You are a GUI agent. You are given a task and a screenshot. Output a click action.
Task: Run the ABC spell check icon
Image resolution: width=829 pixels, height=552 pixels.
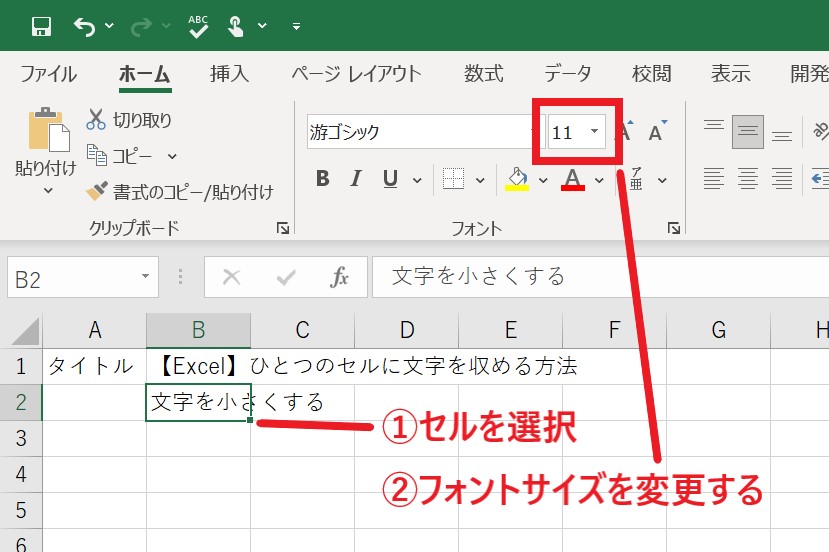pos(198,26)
